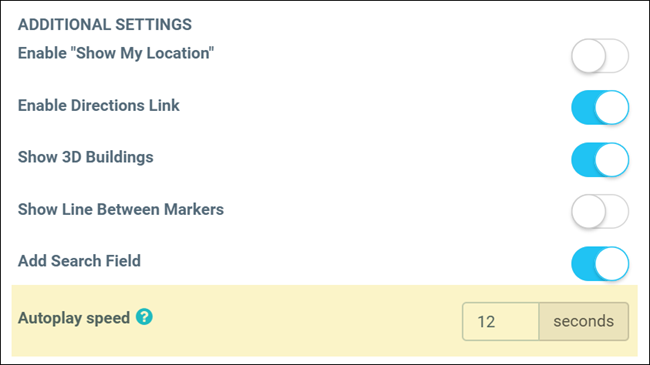The width and height of the screenshot is (650, 365).
Task: Click the white knob of the 3D Buildings switch
Action: point(612,160)
